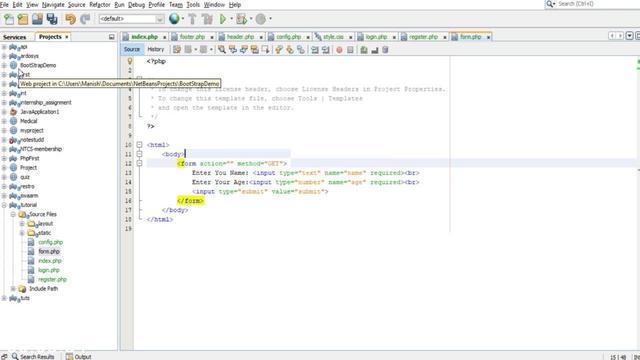Close the form.php editor tab
The image size is (640, 360).
pyautogui.click(x=488, y=37)
